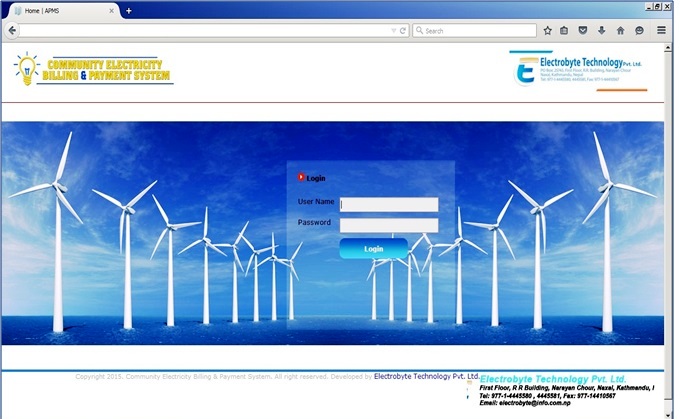Click the new tab plus button
The image size is (680, 419).
pos(129,10)
